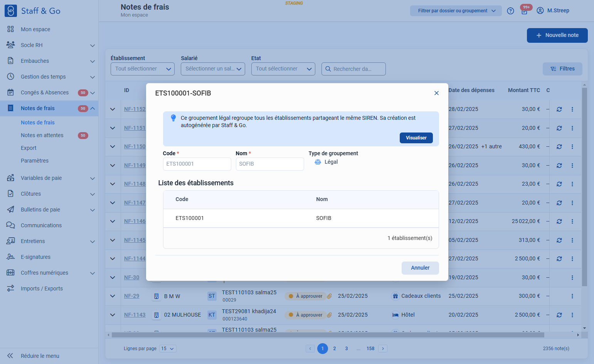594x364 pixels.
Task: Close the ETS100001-SOFIB dialog with X
Action: click(436, 93)
